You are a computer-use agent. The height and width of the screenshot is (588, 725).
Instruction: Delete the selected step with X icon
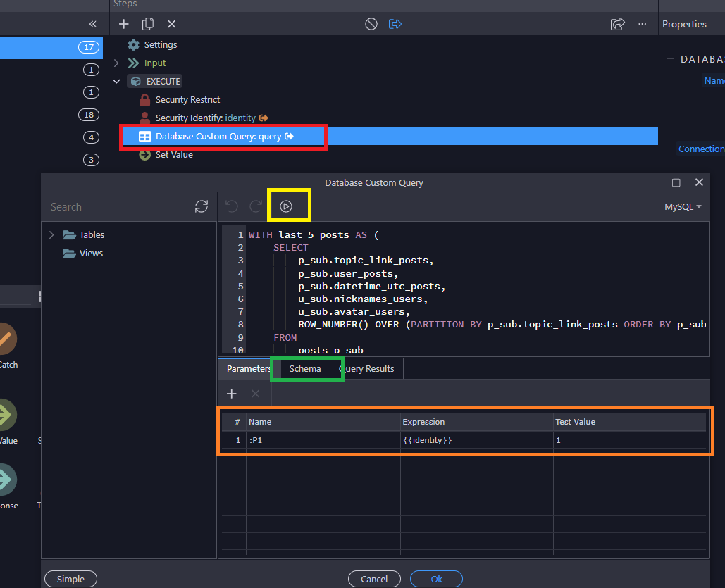(x=171, y=24)
